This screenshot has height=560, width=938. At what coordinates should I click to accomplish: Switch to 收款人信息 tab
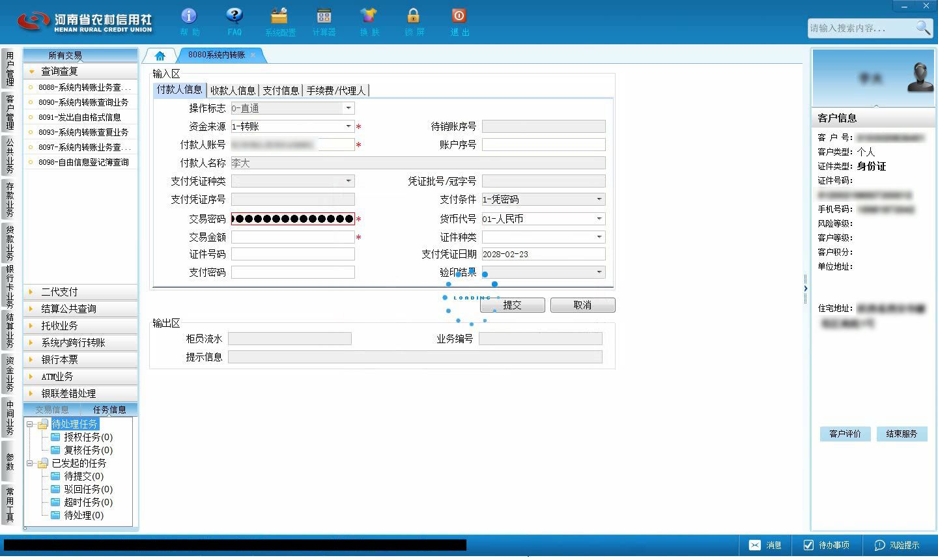coord(233,91)
